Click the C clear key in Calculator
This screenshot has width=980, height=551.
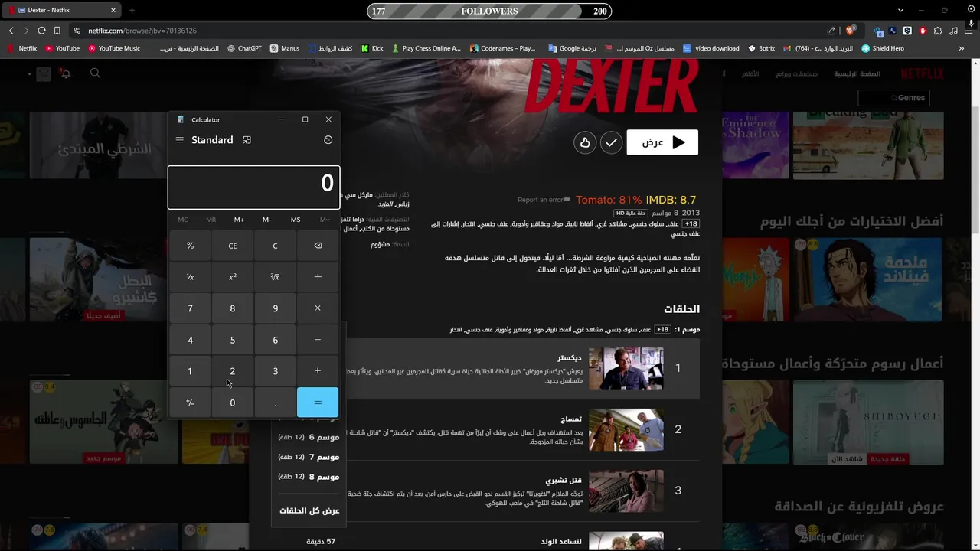275,246
